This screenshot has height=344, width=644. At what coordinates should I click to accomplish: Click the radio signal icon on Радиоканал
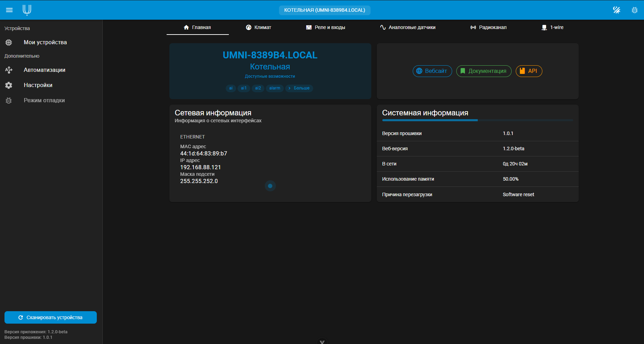473,27
